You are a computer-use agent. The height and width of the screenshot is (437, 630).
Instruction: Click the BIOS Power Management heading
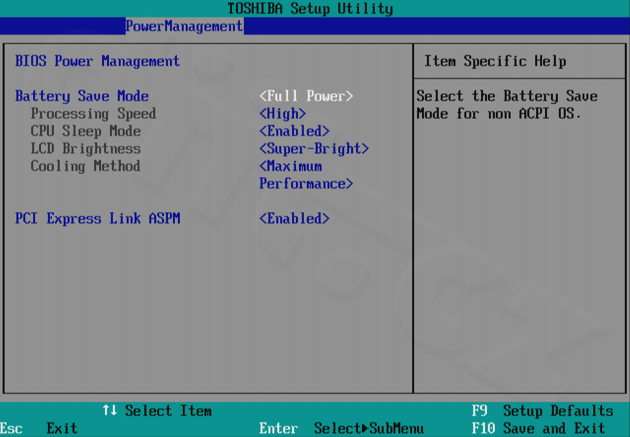[x=97, y=61]
